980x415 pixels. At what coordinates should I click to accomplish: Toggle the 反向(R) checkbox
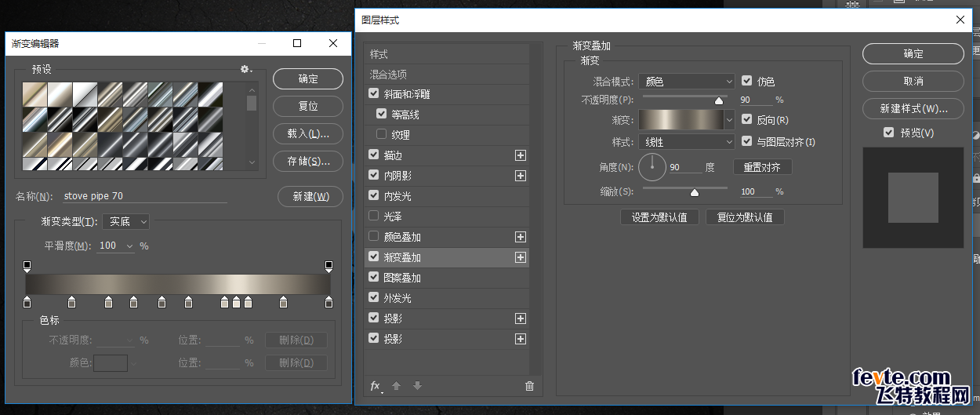(x=747, y=120)
